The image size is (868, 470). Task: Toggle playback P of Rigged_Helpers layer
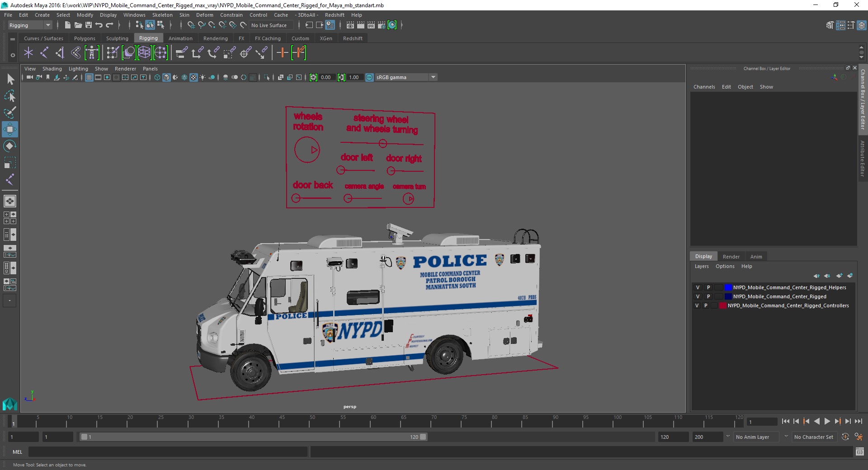pos(708,287)
